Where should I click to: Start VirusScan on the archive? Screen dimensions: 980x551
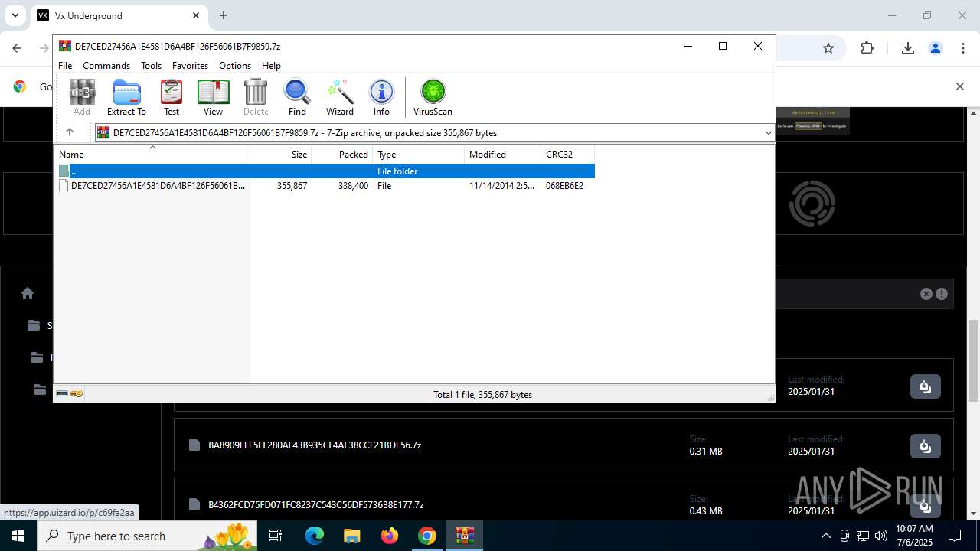coord(433,97)
